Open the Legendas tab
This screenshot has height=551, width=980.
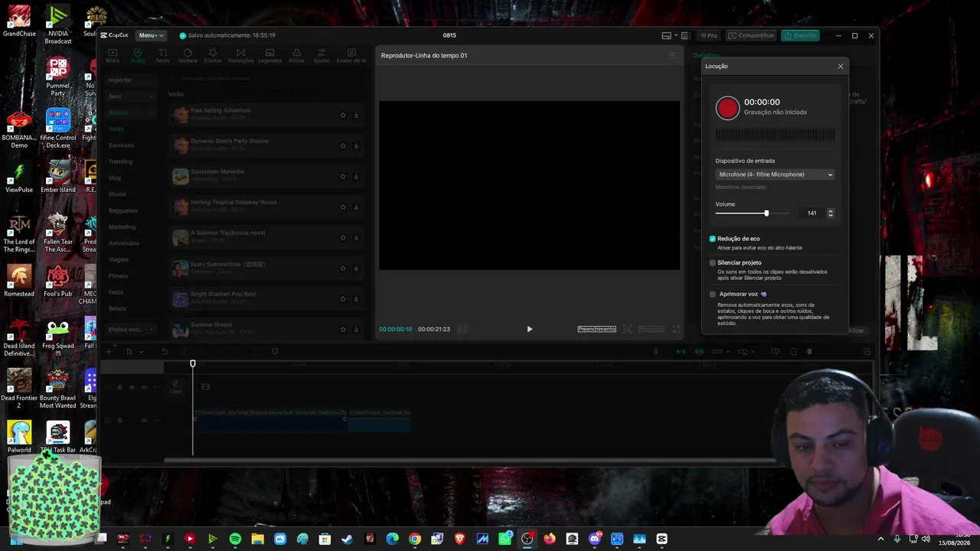tap(269, 55)
